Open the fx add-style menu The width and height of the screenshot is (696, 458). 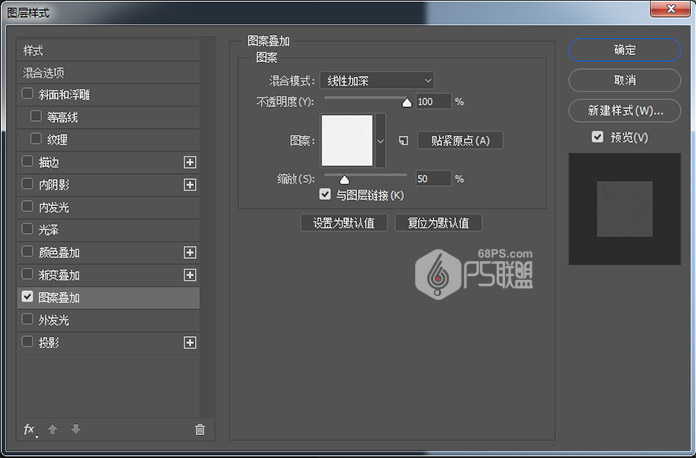point(30,429)
